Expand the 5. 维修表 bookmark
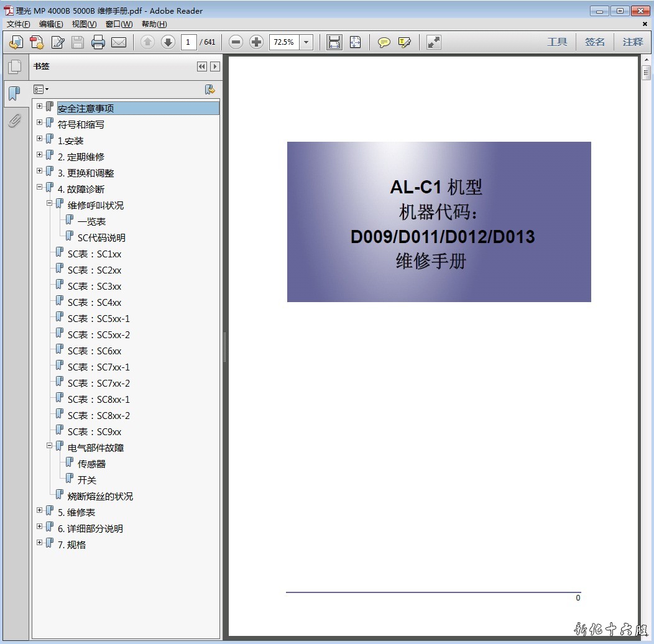Viewport: 654px width, 644px height. [x=40, y=510]
